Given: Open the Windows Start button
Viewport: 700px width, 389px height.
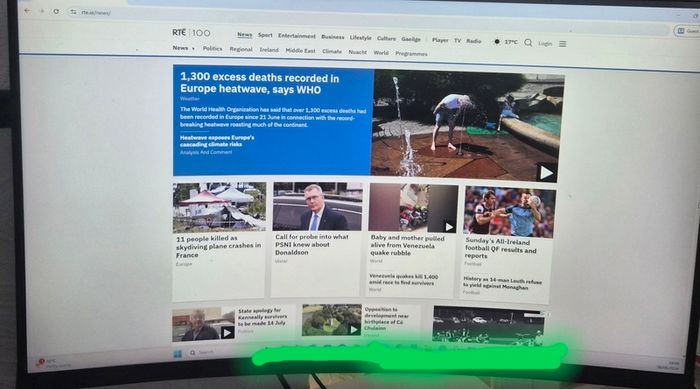Looking at the screenshot, I should 177,354.
